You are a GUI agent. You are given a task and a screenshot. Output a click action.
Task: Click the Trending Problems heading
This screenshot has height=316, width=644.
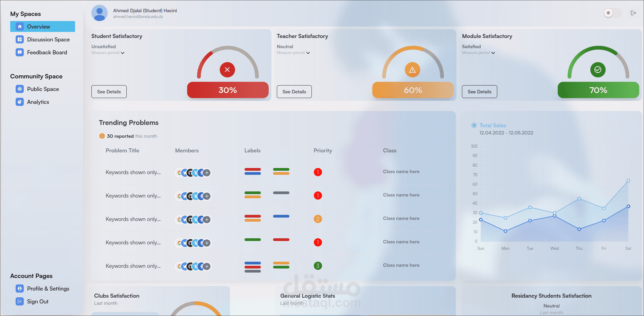tap(129, 123)
